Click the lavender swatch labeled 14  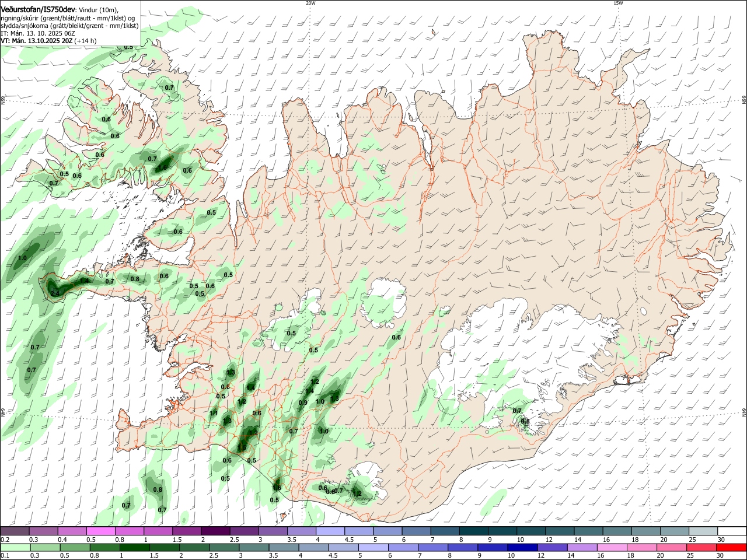pyautogui.click(x=581, y=548)
